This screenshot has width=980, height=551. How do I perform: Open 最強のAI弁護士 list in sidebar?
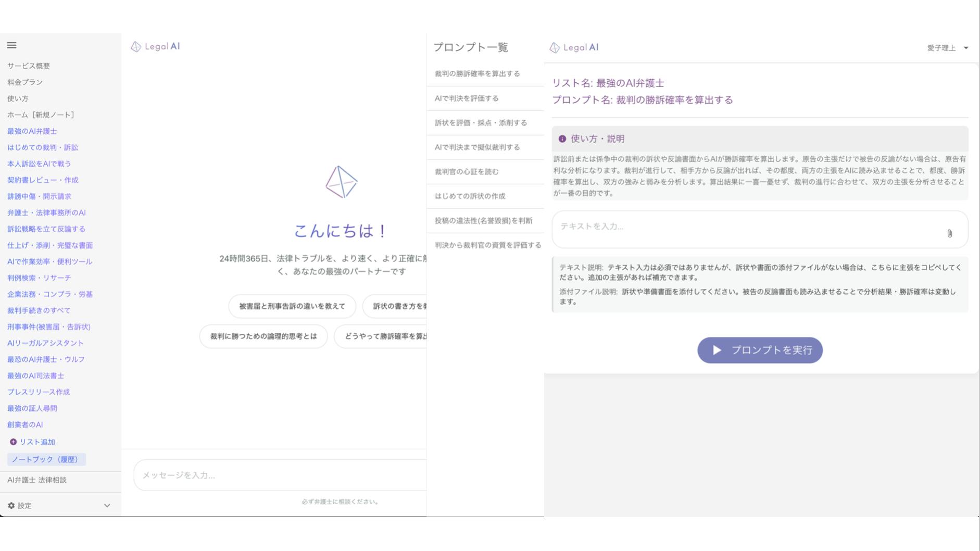pos(32,131)
